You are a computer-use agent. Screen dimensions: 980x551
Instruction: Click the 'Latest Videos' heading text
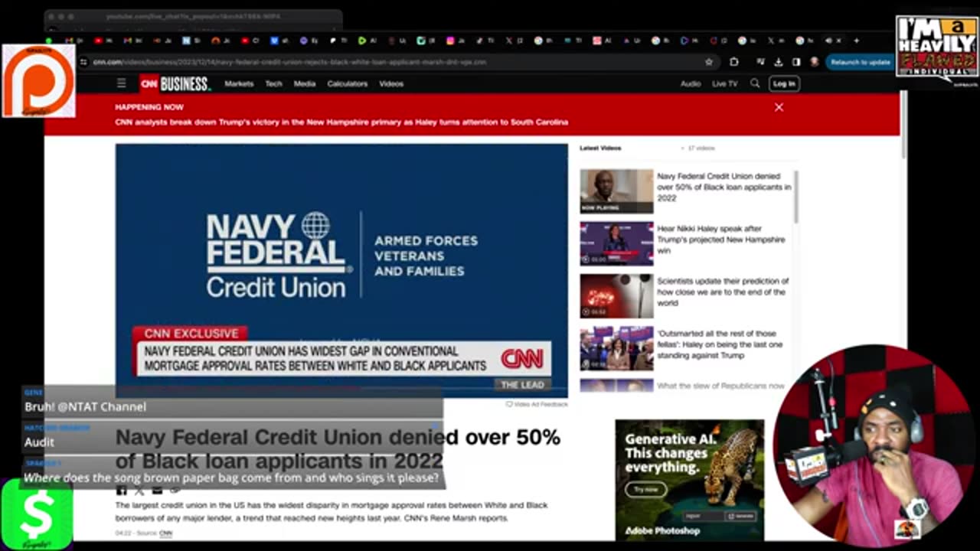600,148
